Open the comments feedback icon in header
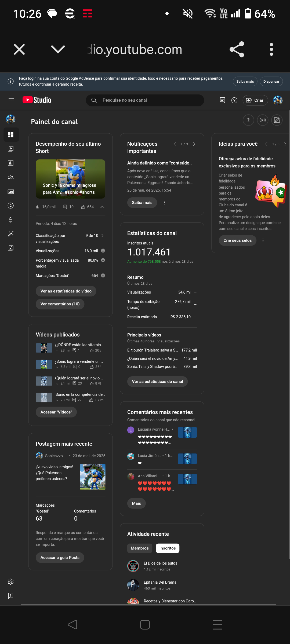 point(223,100)
